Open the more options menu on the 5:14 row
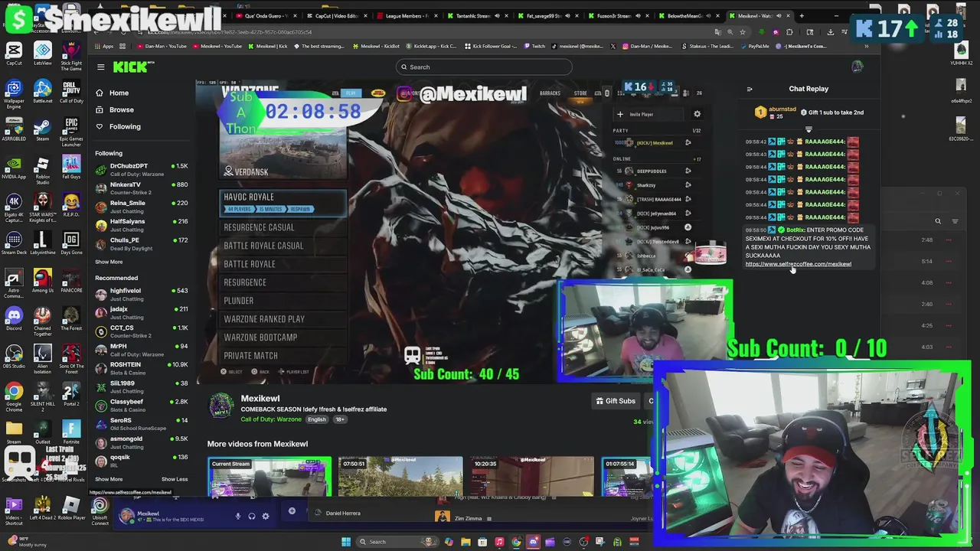The height and width of the screenshot is (551, 980). point(949,261)
